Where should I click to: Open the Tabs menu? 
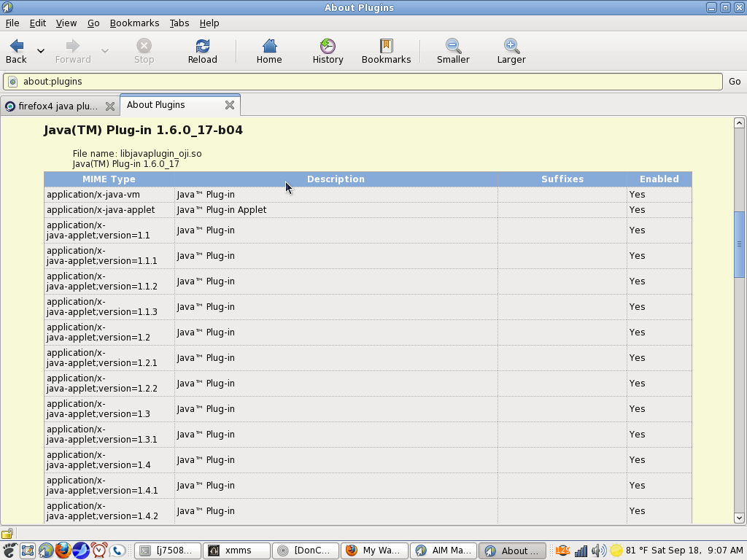[x=179, y=23]
